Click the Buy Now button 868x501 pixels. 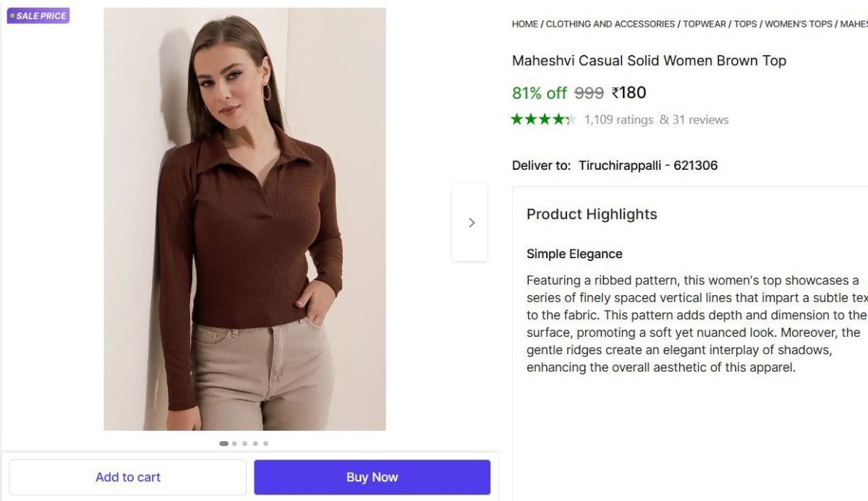tap(372, 476)
